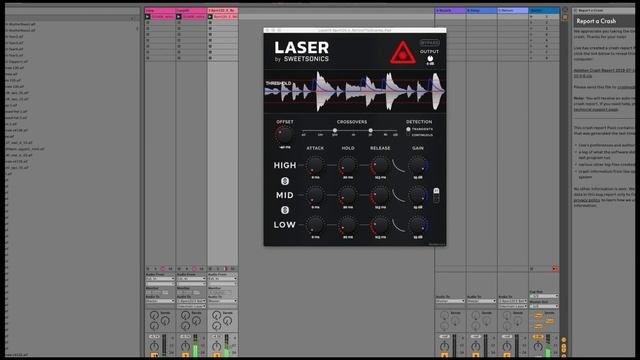The height and width of the screenshot is (360, 640).
Task: Toggle the link icon between HIGH and MID
Action: pos(285,181)
